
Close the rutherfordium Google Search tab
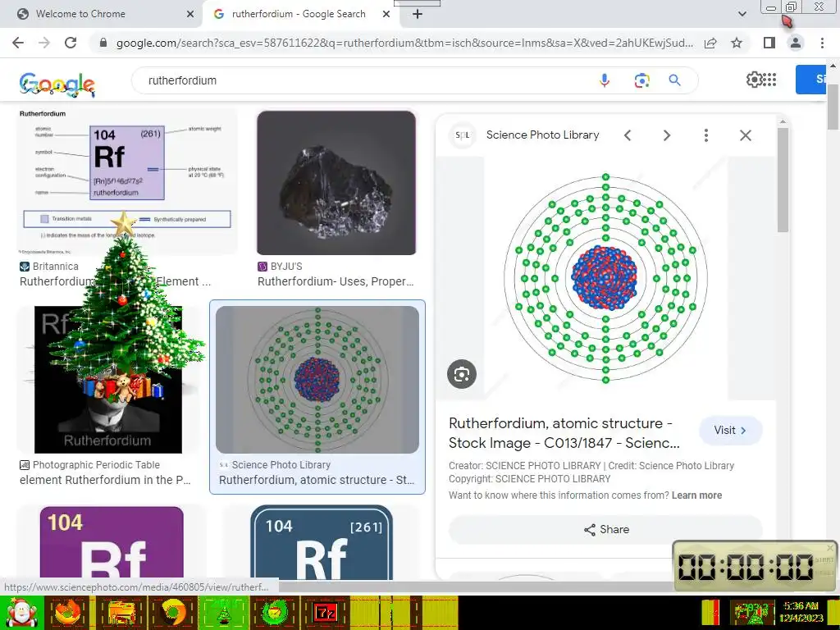coord(386,14)
